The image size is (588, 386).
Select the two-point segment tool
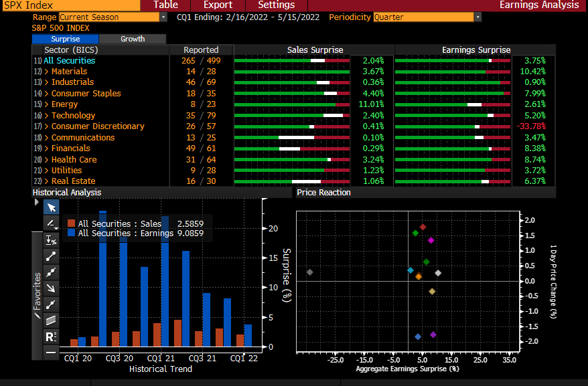point(52,304)
